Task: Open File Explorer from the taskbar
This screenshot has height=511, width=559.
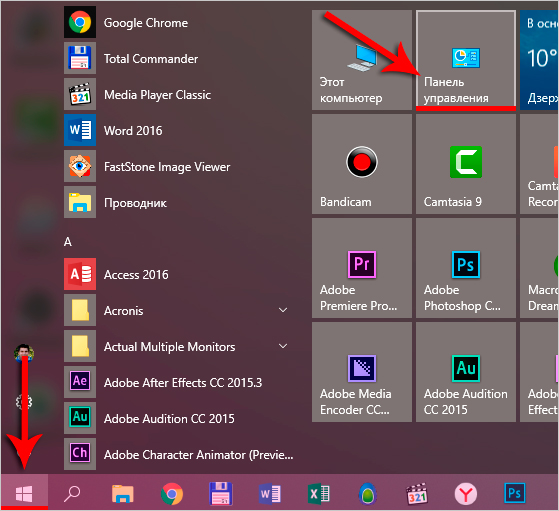Action: 123,494
